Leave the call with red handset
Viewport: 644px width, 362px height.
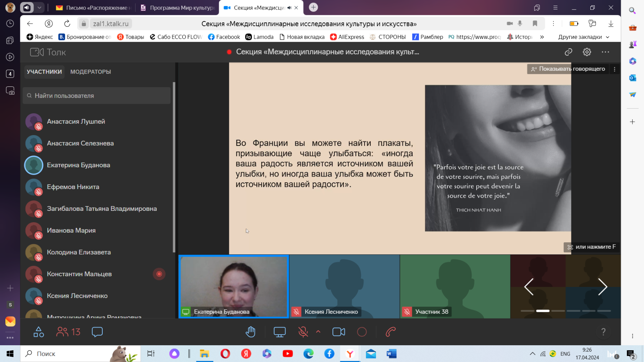point(391,332)
